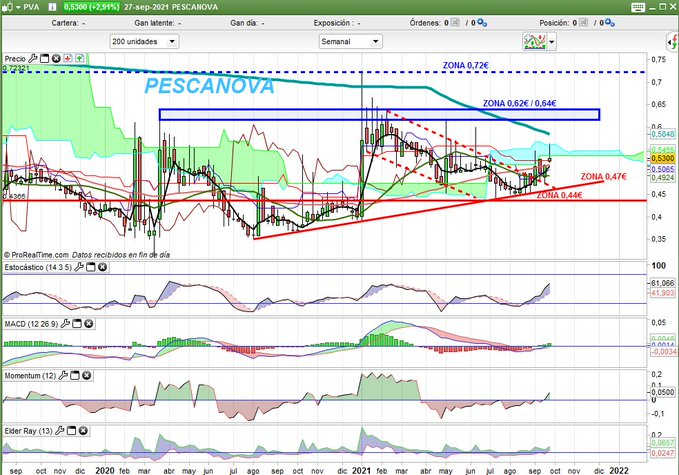Viewport: 679px width, 475px height.
Task: Open MACD indicator settings wrench
Action: (x=65, y=323)
